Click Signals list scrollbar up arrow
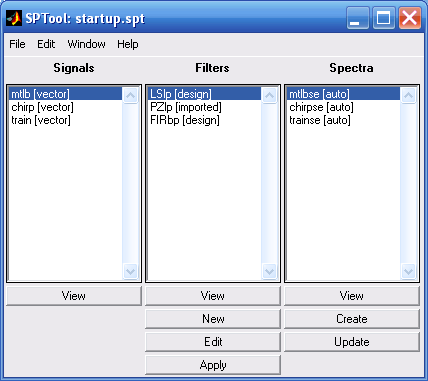 [x=130, y=96]
